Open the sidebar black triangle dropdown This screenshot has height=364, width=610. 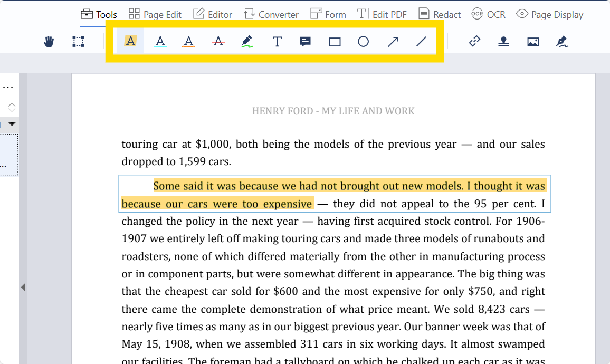tap(12, 124)
